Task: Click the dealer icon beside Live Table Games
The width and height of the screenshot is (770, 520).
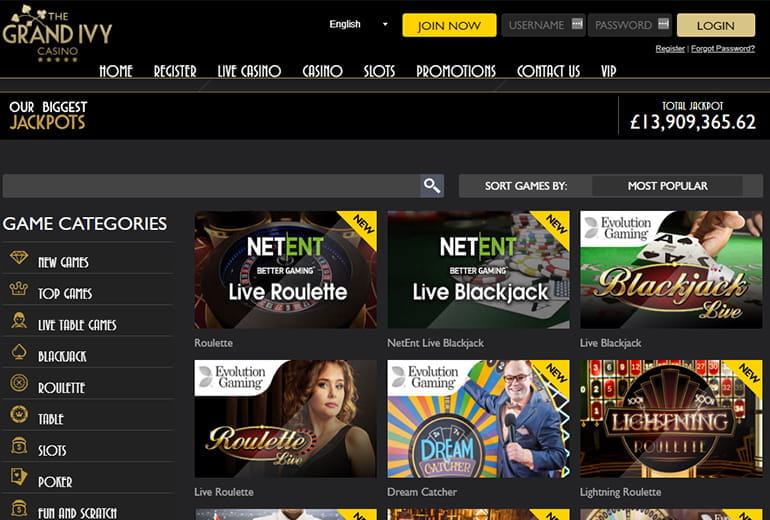Action: (x=19, y=320)
